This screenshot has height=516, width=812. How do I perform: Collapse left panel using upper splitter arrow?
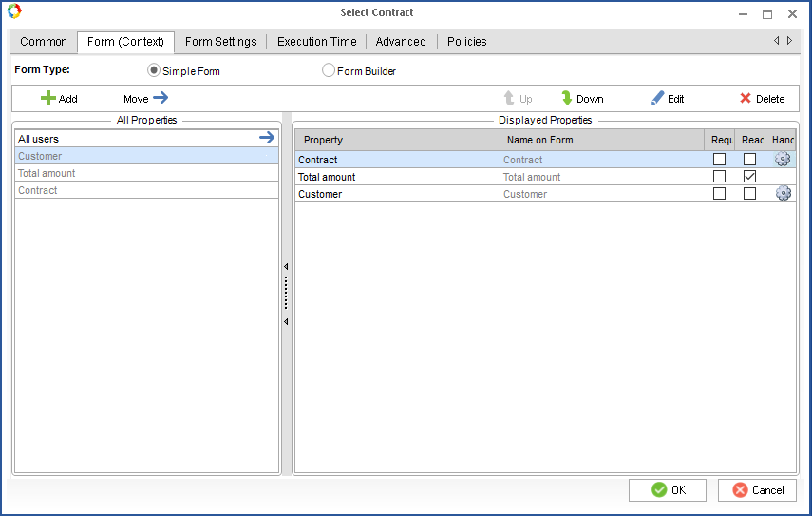(286, 267)
